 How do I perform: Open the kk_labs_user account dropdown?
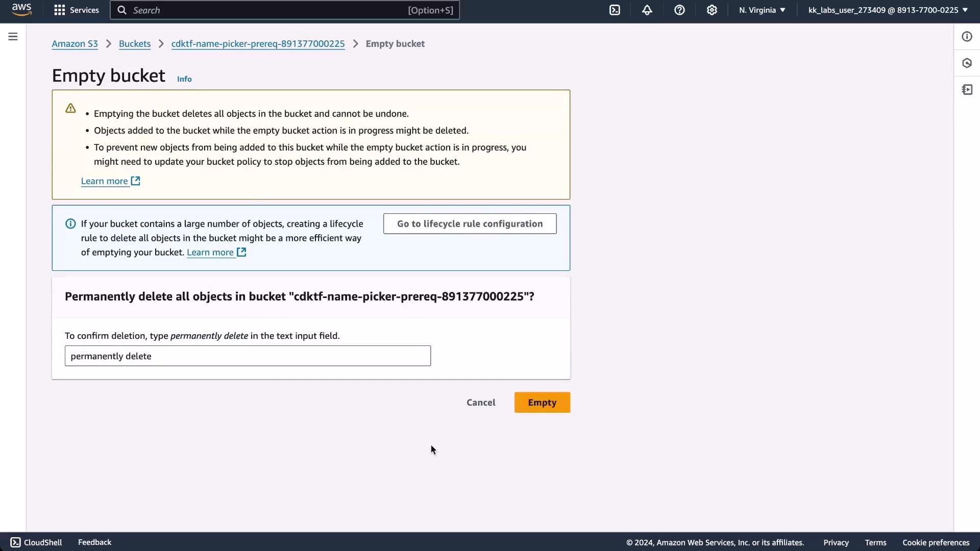[x=888, y=10]
